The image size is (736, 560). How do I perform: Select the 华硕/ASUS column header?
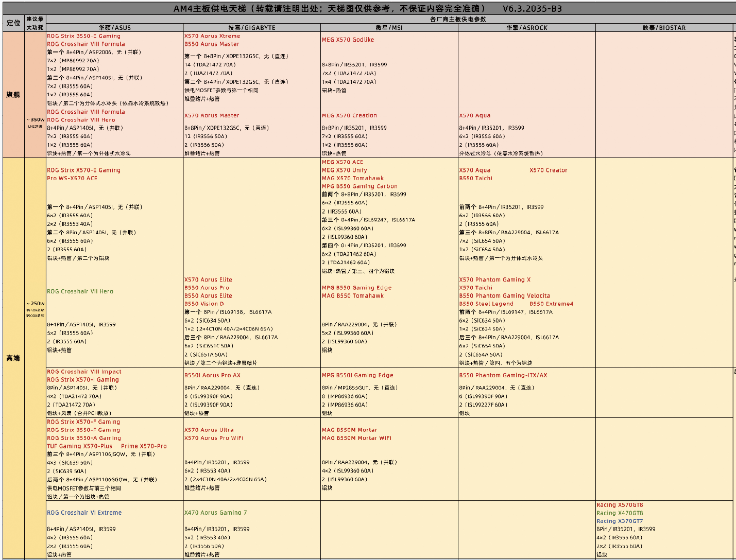pyautogui.click(x=115, y=28)
